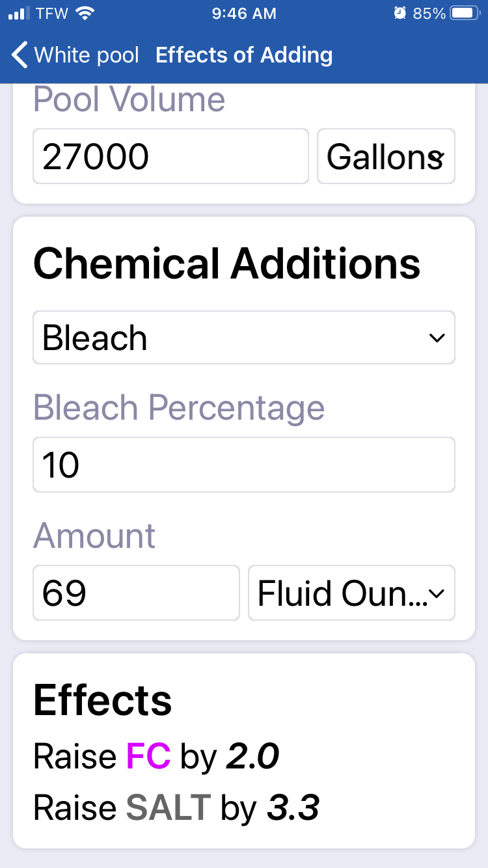
Task: Edit the Amount field showing 69
Action: [136, 593]
